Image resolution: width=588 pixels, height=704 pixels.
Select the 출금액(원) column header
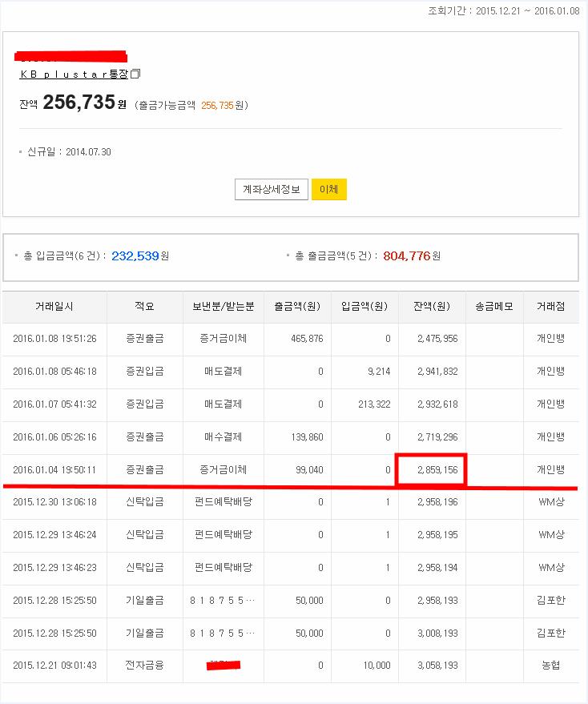[297, 307]
